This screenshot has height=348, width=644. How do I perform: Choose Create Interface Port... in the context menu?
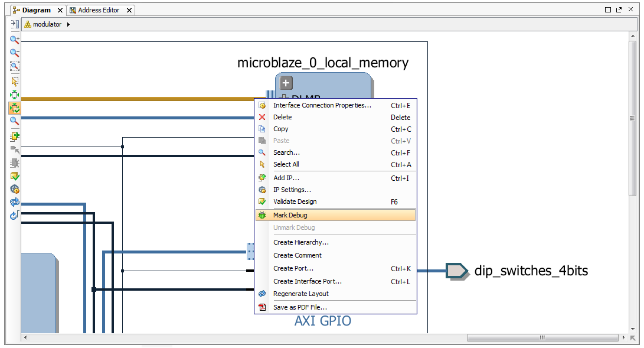pyautogui.click(x=335, y=281)
